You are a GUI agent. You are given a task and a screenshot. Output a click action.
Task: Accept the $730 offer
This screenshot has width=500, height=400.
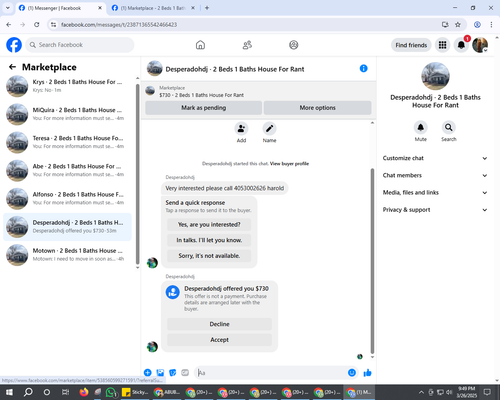pyautogui.click(x=219, y=340)
